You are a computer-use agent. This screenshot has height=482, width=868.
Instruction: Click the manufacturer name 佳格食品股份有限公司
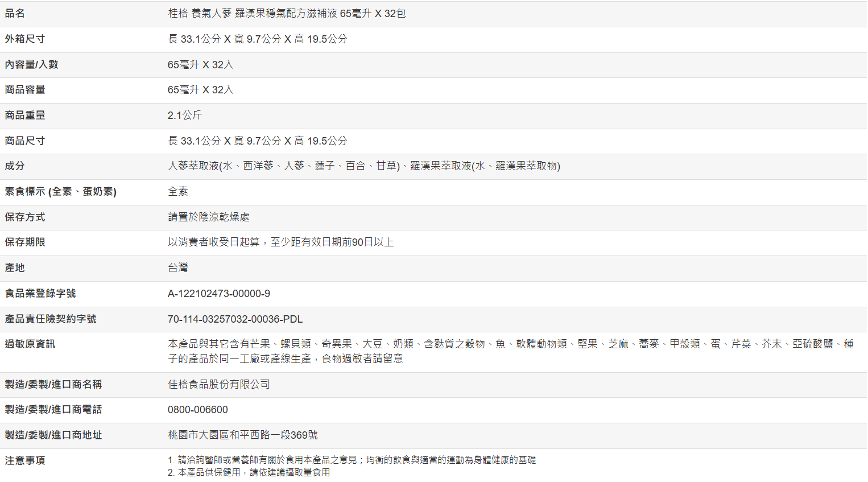click(219, 385)
